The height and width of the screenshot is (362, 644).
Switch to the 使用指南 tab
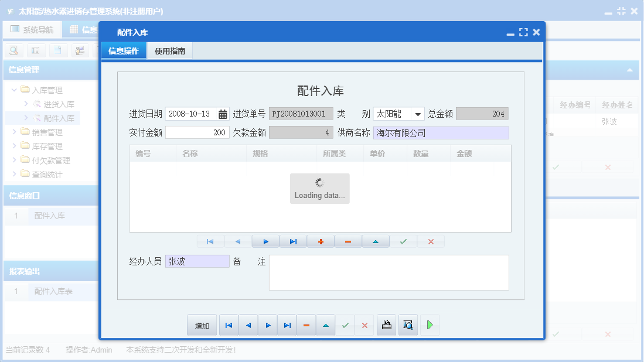(169, 50)
